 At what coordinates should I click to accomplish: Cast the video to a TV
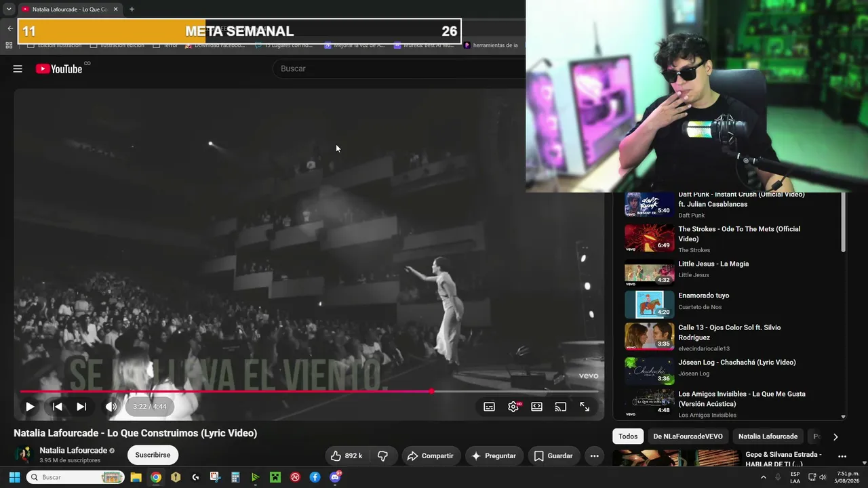click(560, 407)
